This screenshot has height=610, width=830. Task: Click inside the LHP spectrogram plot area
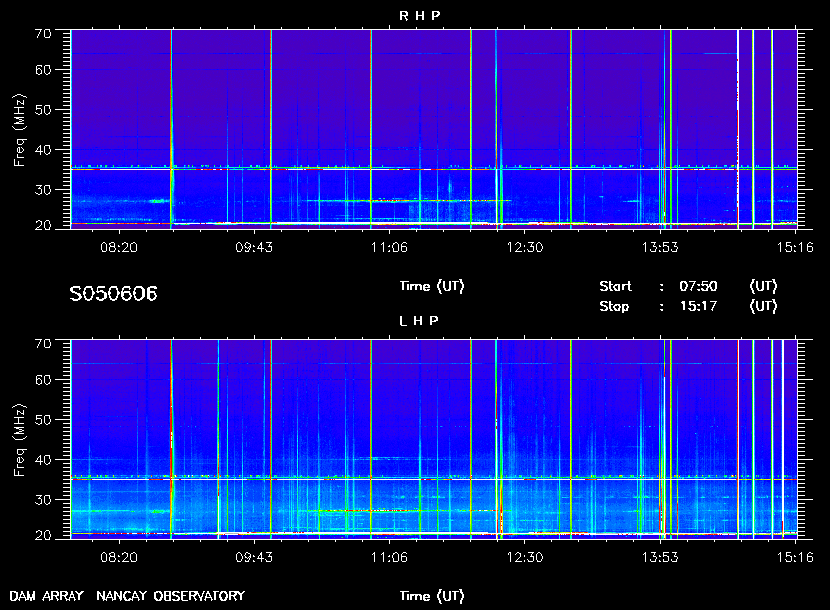[434, 439]
